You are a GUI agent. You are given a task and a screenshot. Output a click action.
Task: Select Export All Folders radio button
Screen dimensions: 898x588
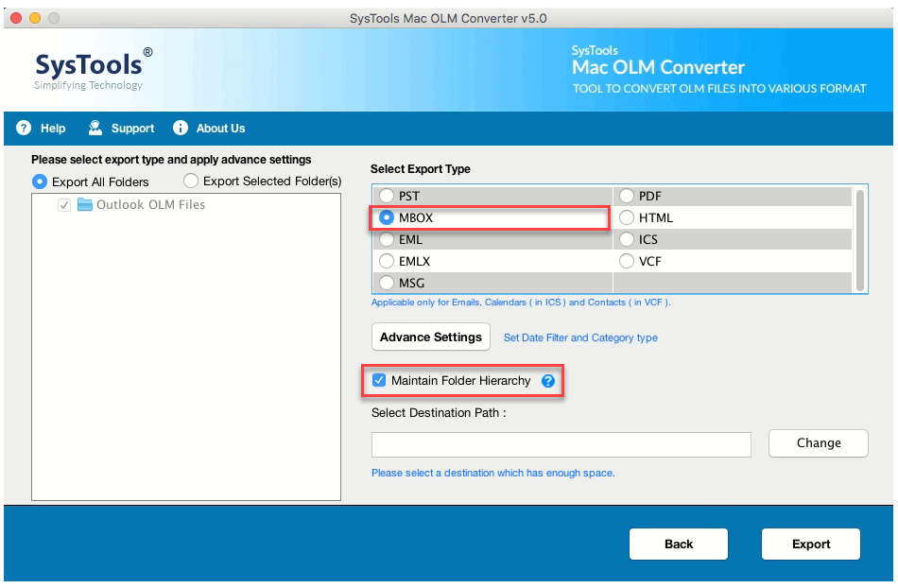click(x=40, y=182)
